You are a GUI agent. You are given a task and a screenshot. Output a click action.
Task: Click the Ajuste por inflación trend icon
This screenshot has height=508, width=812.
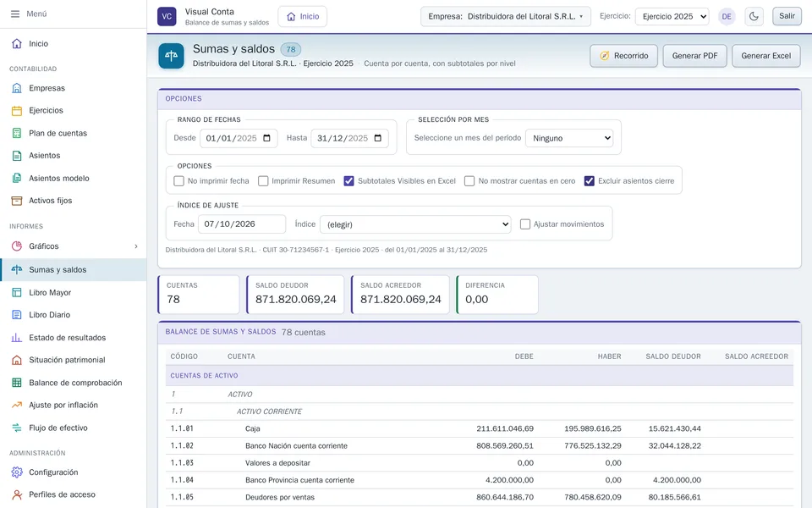coord(17,405)
